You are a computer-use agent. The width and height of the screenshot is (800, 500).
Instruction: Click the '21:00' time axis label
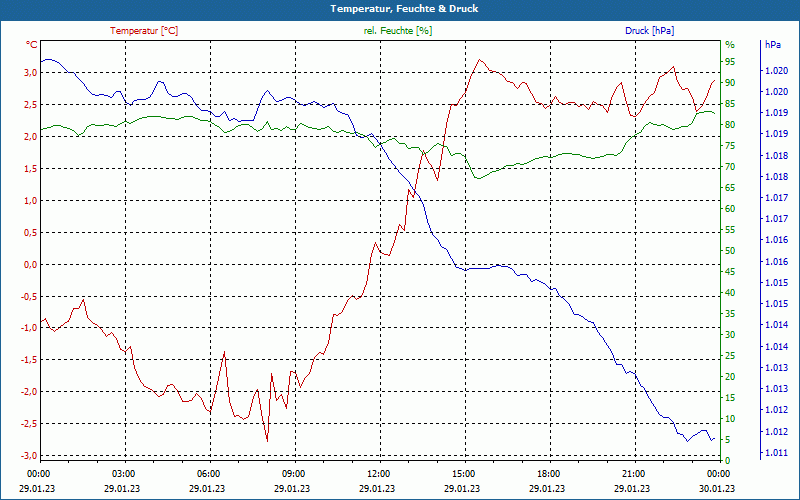[x=633, y=473]
